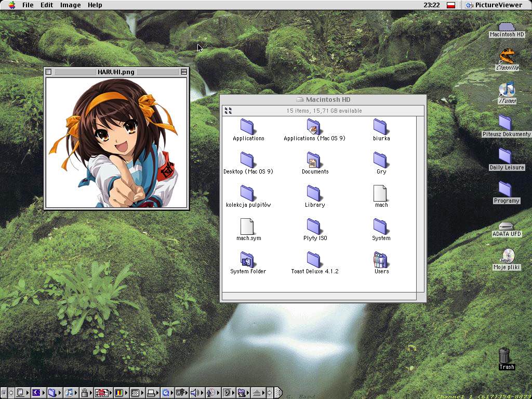Select the Classilla desktop alias
Screen dimensions: 532x399
pyautogui.click(x=507, y=60)
